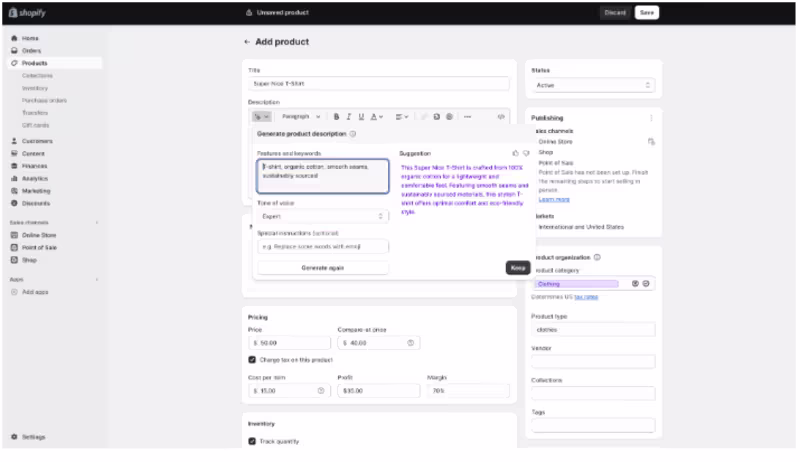The image size is (800, 462).
Task: Insert an image in the description
Action: pos(437,117)
